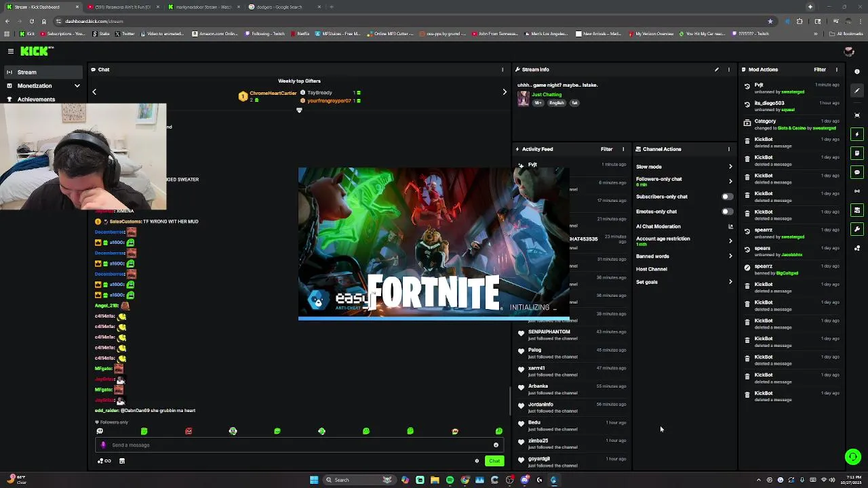The height and width of the screenshot is (488, 868).
Task: Click the Just Chatting category link
Action: tap(547, 95)
